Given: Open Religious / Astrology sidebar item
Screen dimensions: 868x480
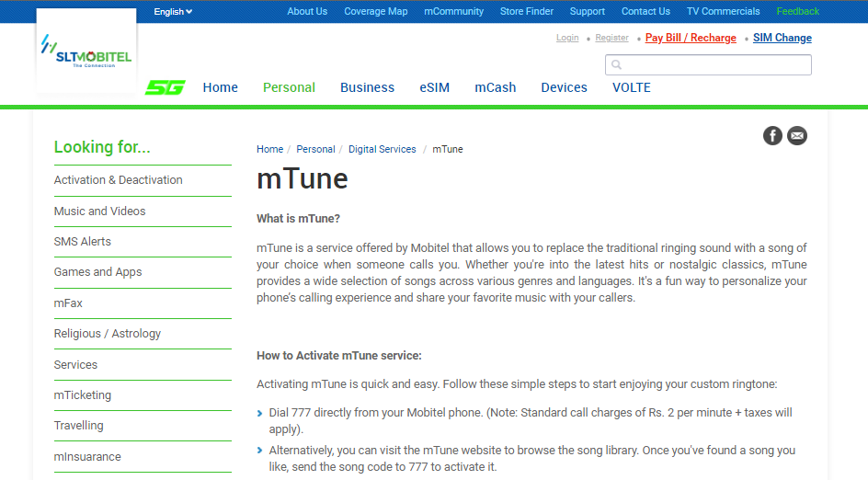Looking at the screenshot, I should pyautogui.click(x=108, y=333).
